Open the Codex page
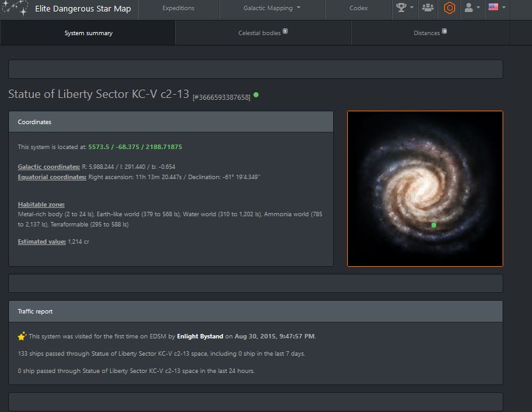 [359, 8]
